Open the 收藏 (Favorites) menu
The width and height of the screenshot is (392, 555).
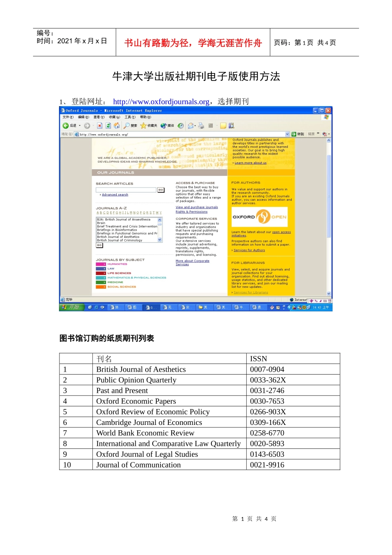pyautogui.click(x=114, y=117)
